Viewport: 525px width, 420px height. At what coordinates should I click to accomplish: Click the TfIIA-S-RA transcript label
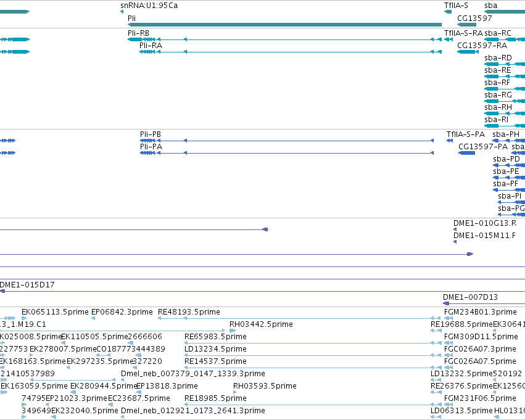pyautogui.click(x=463, y=33)
